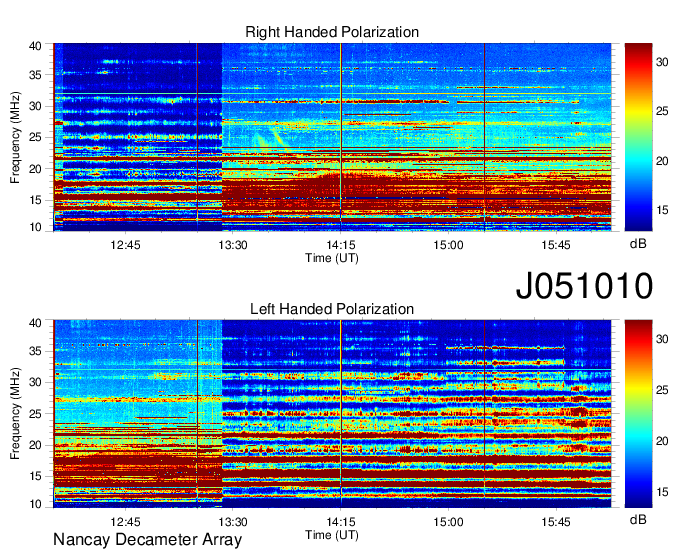This screenshot has width=680, height=552.
Task: Click the "dB" label under upper color bar
Action: click(638, 244)
